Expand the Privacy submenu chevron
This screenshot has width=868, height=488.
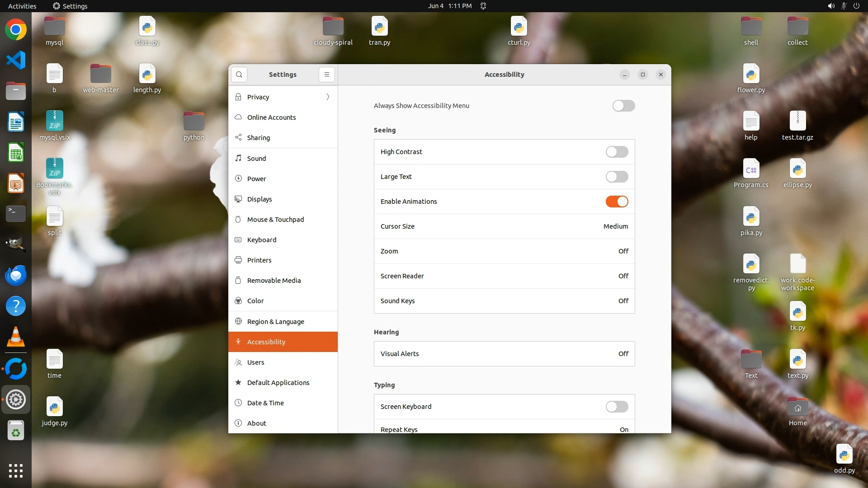[x=328, y=97]
